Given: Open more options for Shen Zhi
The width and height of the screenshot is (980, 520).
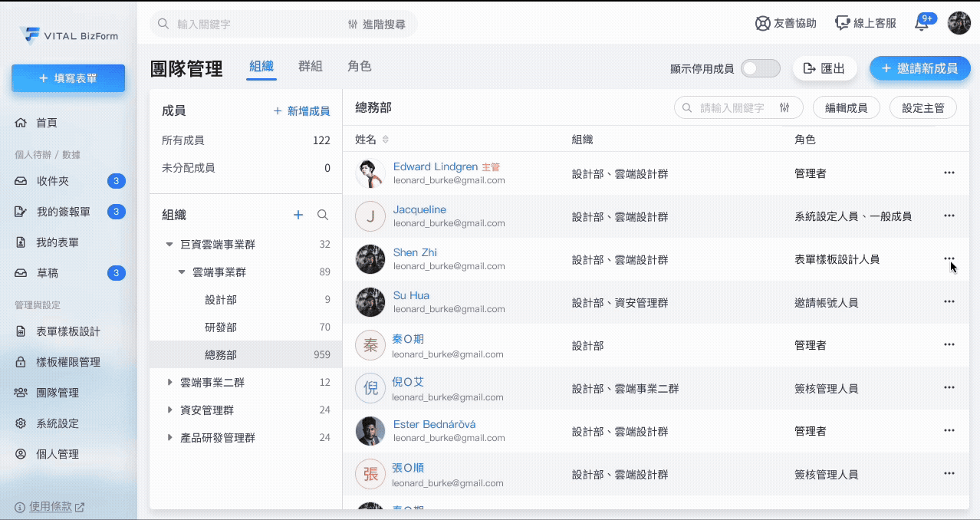Looking at the screenshot, I should click(949, 258).
